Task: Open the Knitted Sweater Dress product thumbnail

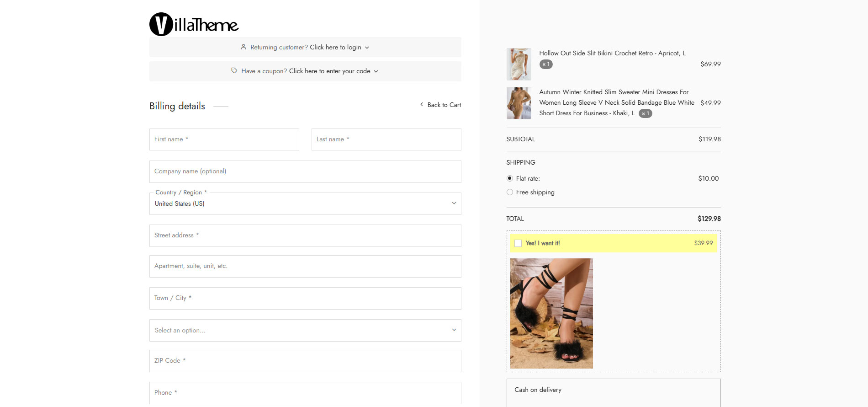Action: coord(519,103)
